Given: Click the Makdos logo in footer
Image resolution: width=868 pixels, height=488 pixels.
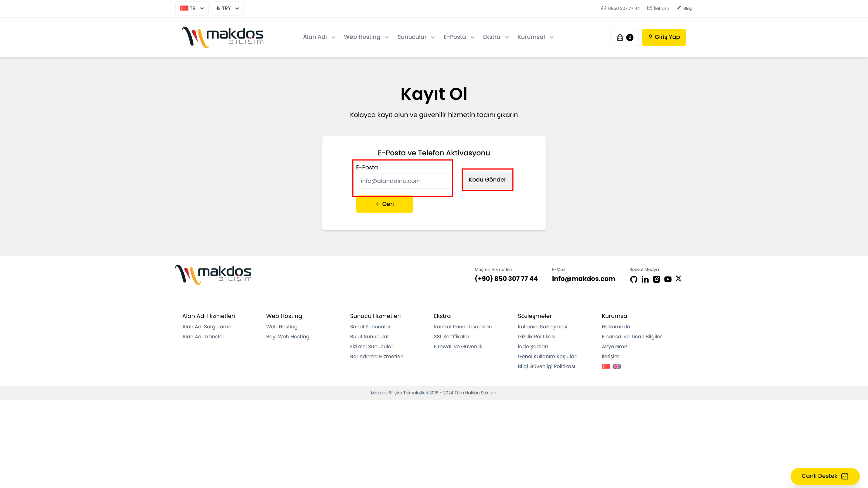Looking at the screenshot, I should click(x=213, y=275).
